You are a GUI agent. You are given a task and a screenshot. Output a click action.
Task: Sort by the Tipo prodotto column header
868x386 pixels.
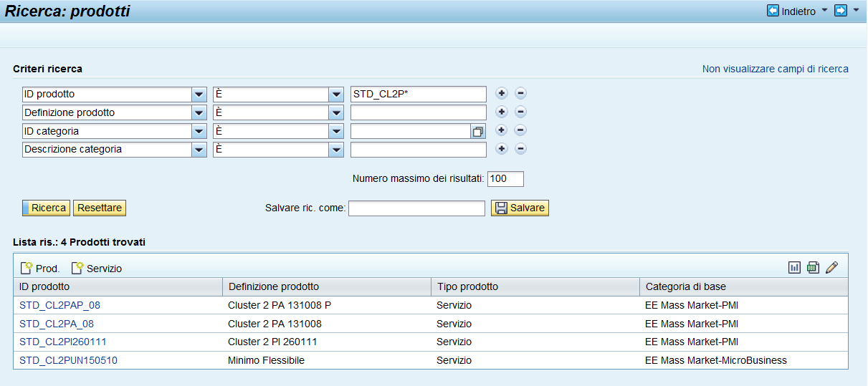[x=535, y=286]
